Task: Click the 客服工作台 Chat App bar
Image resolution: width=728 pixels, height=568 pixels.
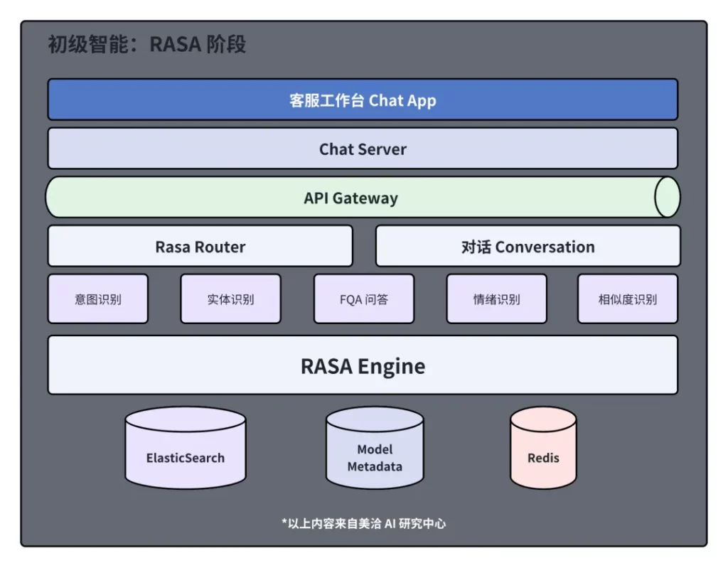Action: pyautogui.click(x=363, y=100)
